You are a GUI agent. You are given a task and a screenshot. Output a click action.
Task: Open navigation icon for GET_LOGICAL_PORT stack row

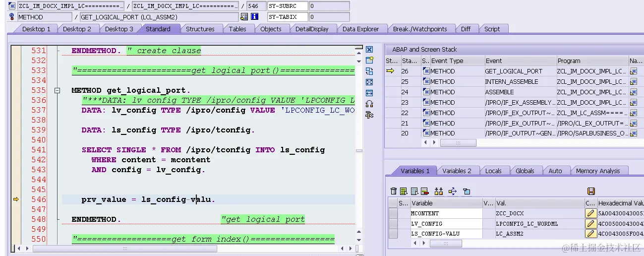(635, 71)
